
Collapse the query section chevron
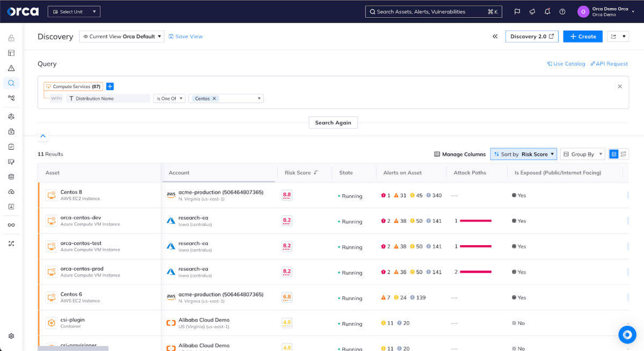pyautogui.click(x=43, y=136)
